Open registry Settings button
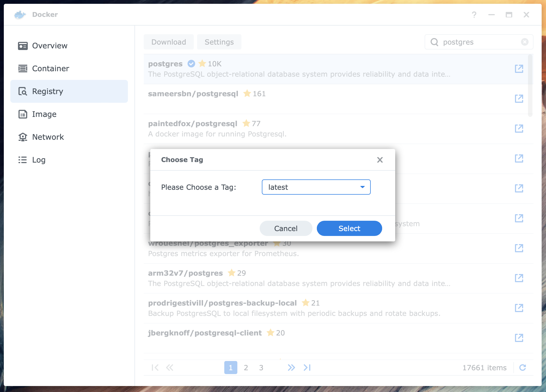The image size is (546, 392). [219, 42]
